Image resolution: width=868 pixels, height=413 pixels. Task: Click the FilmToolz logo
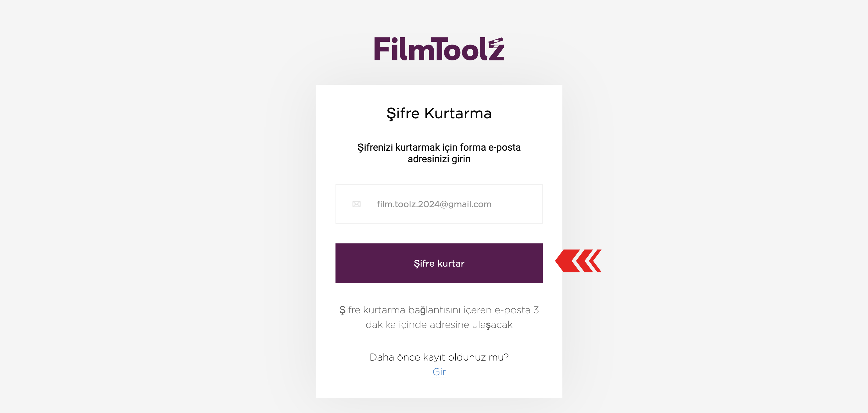click(439, 49)
